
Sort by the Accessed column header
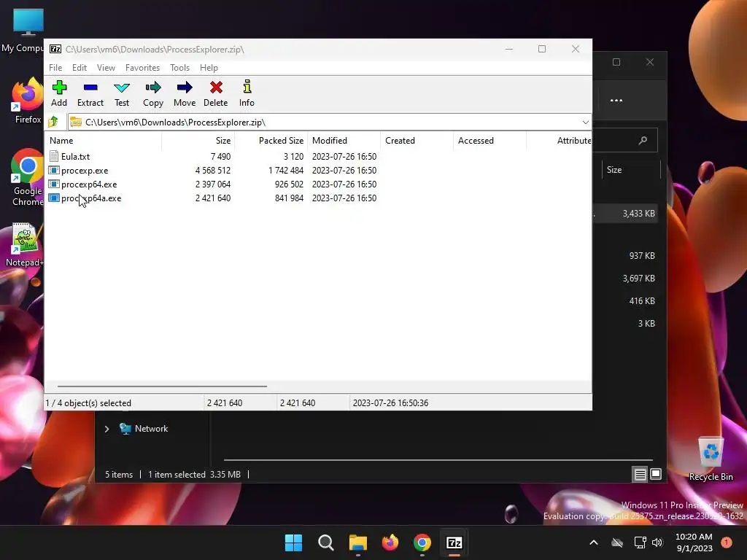[489, 141]
